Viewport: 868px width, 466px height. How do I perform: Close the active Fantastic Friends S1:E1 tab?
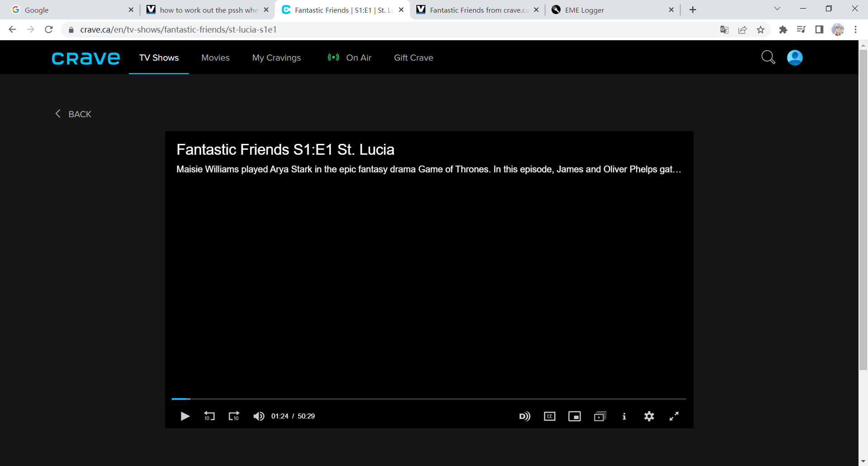click(401, 10)
